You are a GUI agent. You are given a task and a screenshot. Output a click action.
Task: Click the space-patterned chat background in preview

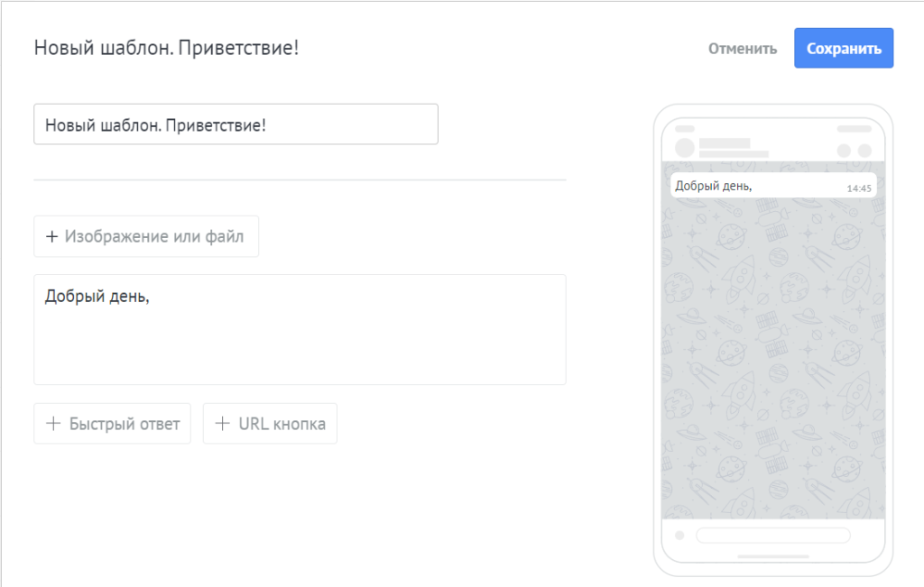coord(773,359)
